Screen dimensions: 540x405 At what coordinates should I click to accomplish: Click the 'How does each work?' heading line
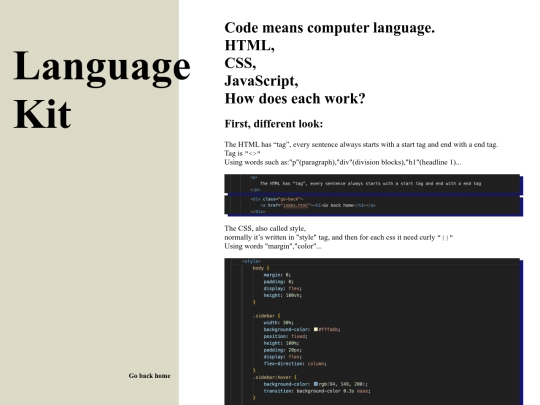pyautogui.click(x=295, y=98)
